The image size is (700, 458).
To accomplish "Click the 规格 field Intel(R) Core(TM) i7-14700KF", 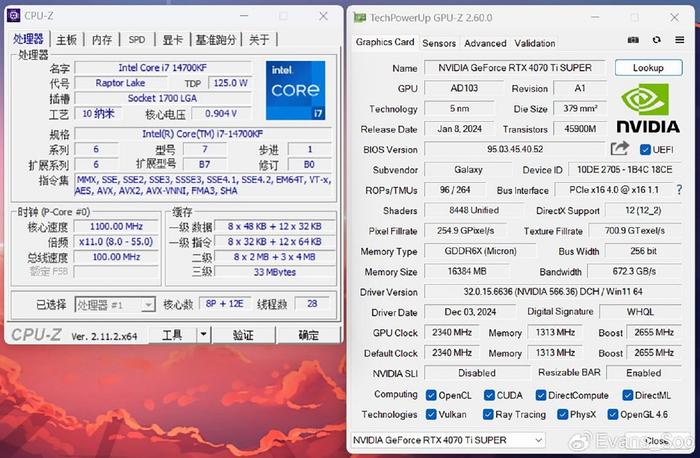I will pyautogui.click(x=203, y=134).
